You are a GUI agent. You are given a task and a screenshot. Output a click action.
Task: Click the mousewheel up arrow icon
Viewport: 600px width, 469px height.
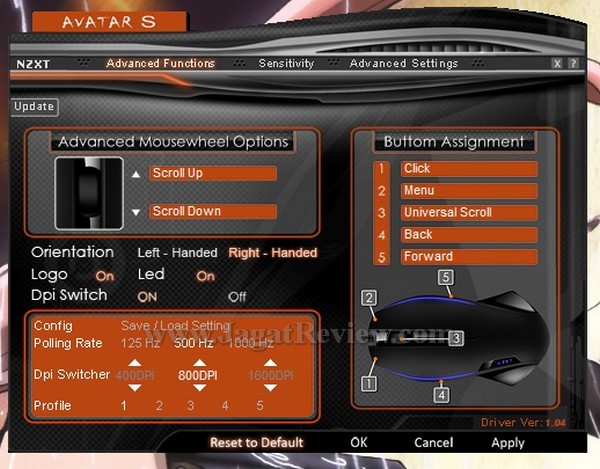(x=136, y=174)
